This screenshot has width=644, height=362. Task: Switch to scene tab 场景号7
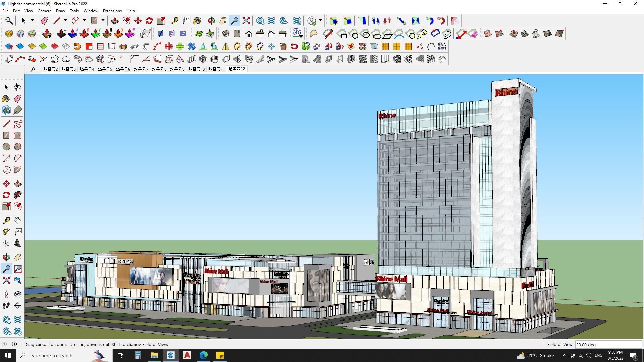coord(141,69)
